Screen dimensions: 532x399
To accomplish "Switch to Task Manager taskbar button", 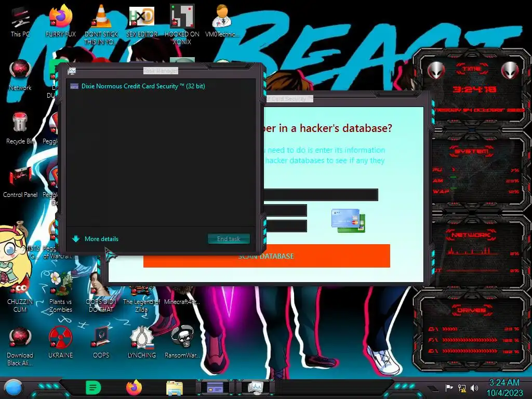I will point(255,388).
